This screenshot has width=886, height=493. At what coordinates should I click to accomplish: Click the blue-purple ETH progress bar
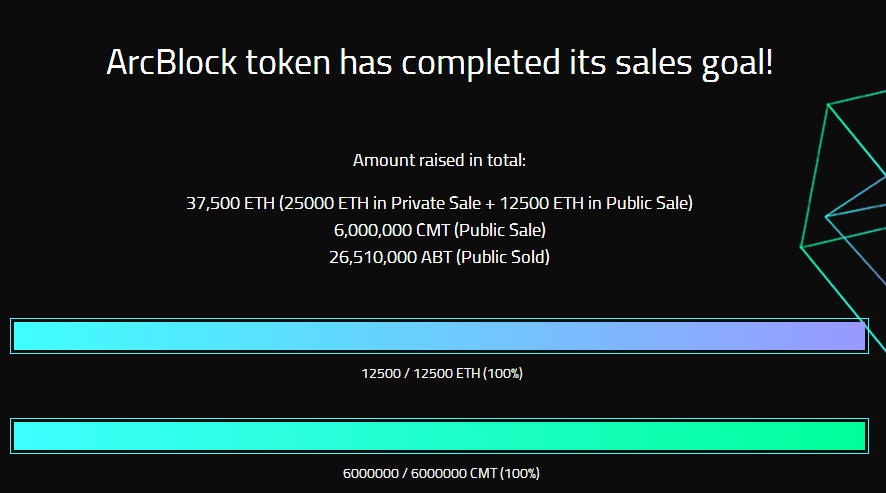439,336
